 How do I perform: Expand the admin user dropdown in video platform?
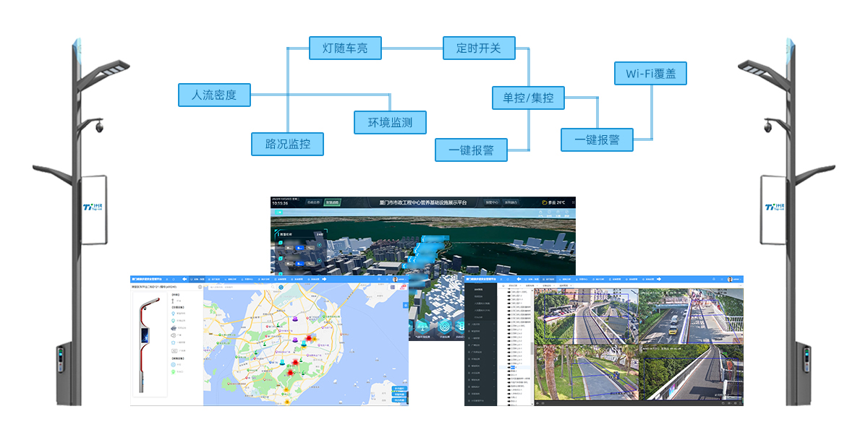[x=734, y=279]
